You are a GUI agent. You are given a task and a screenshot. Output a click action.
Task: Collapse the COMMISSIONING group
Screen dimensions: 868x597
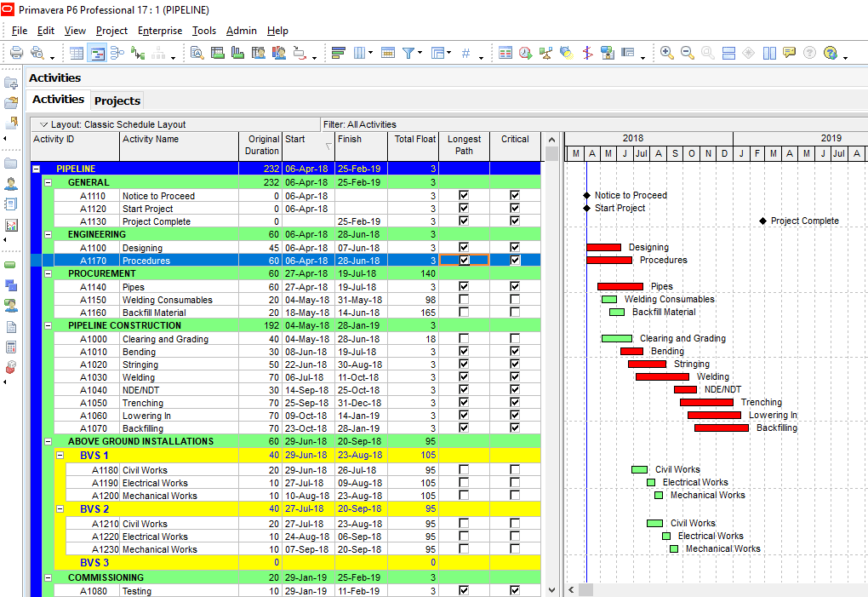point(49,577)
